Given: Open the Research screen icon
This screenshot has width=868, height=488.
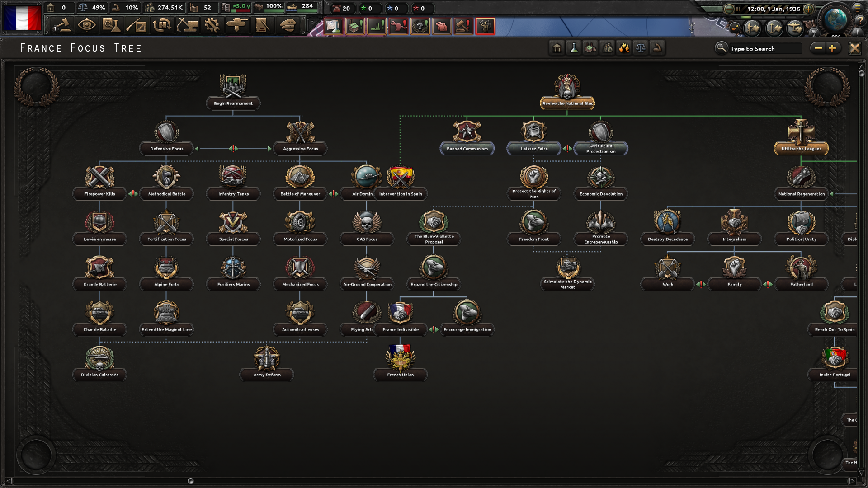Looking at the screenshot, I should [x=111, y=26].
